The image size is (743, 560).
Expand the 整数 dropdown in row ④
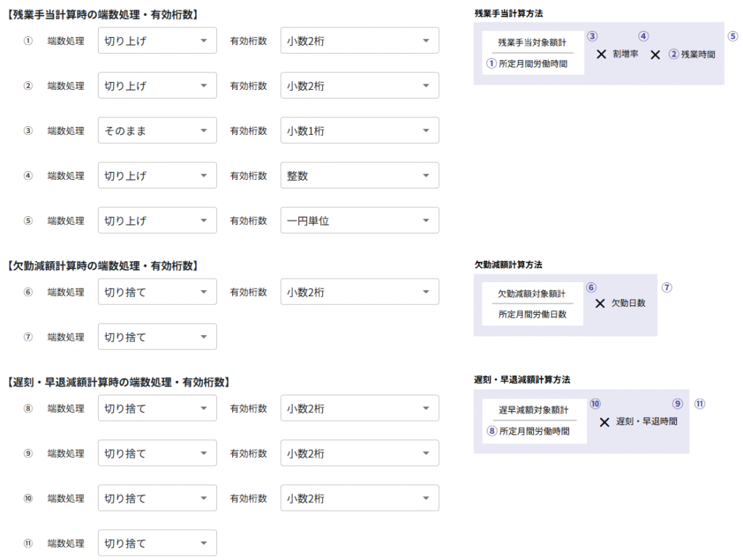[359, 176]
